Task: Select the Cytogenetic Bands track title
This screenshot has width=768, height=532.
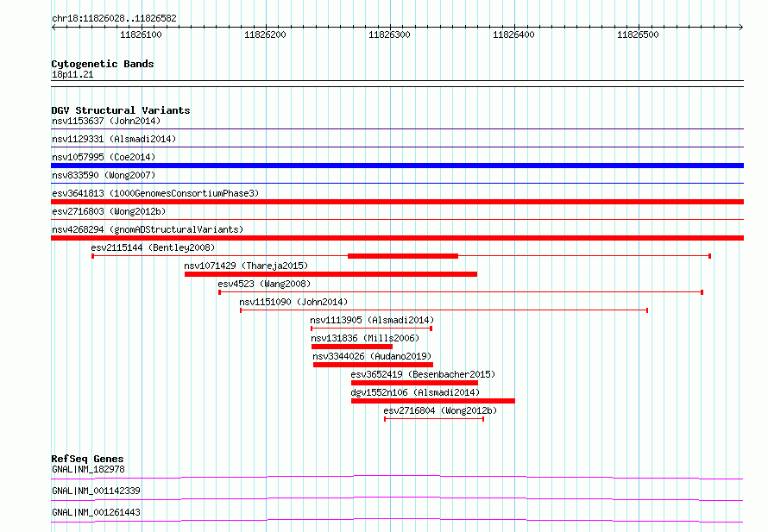Action: [103, 64]
